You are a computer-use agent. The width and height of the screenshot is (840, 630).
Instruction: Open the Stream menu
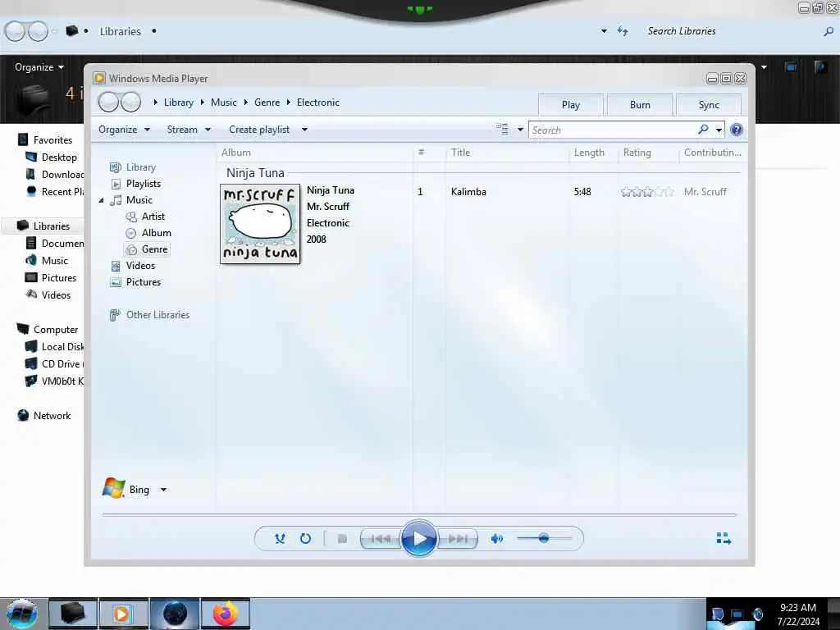[189, 130]
